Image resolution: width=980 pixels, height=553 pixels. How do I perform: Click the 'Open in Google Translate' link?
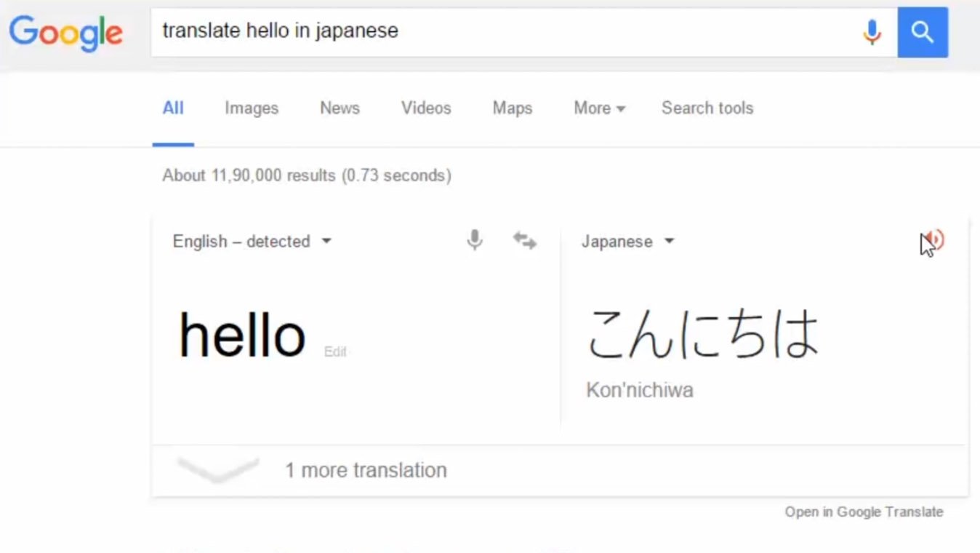click(x=864, y=512)
